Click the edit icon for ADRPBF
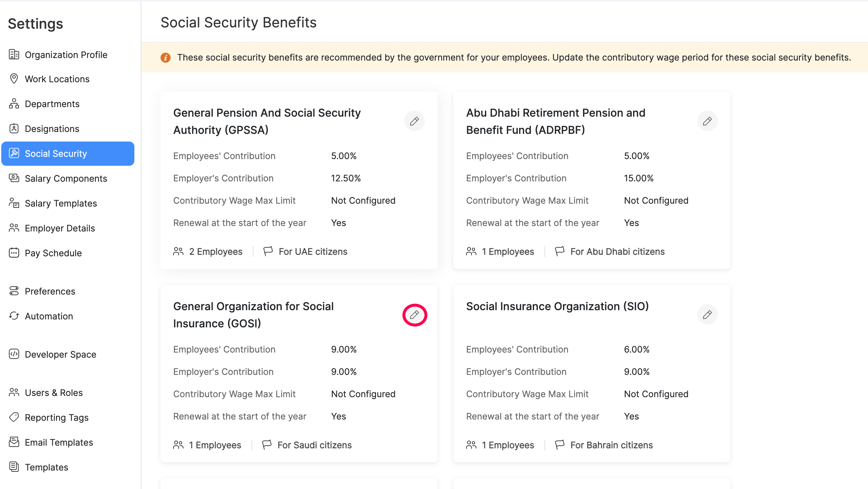This screenshot has width=868, height=489. (707, 121)
